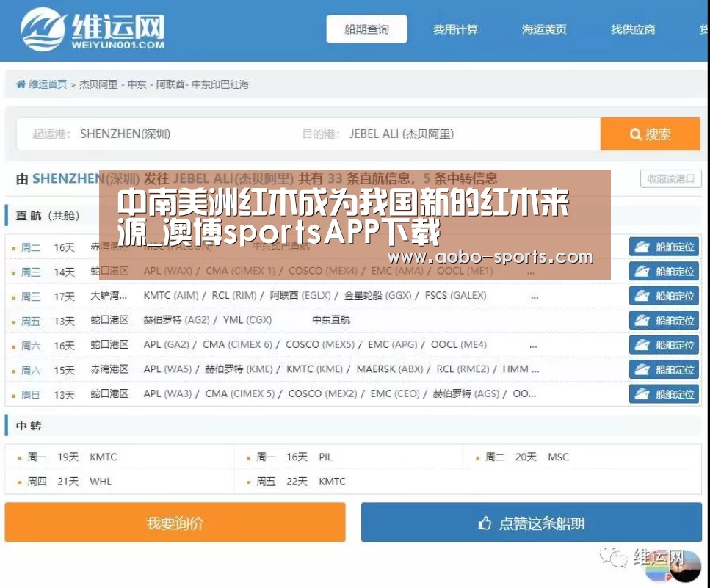Click 船舶定位 for 周六 15天 row

664,369
